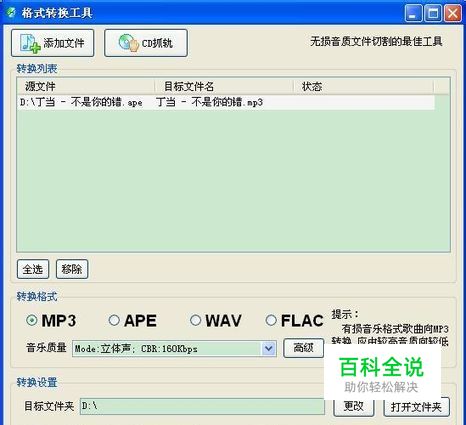Click the 更改 change folder button
The height and width of the screenshot is (425, 466).
tap(354, 406)
